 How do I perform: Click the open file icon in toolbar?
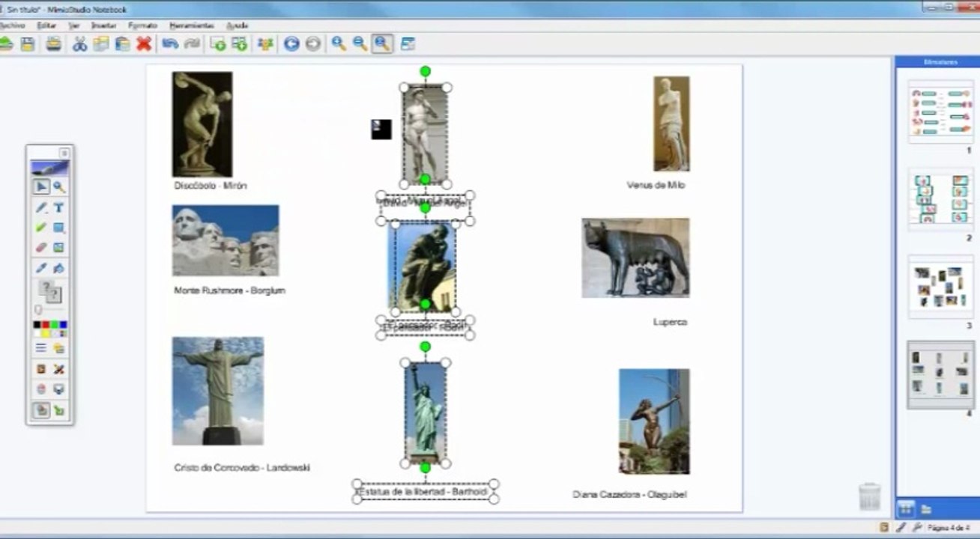pos(6,44)
